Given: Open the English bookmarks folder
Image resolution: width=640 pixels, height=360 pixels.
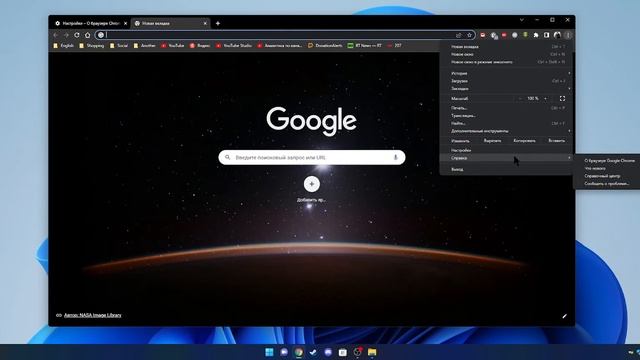Looking at the screenshot, I should tap(64, 46).
